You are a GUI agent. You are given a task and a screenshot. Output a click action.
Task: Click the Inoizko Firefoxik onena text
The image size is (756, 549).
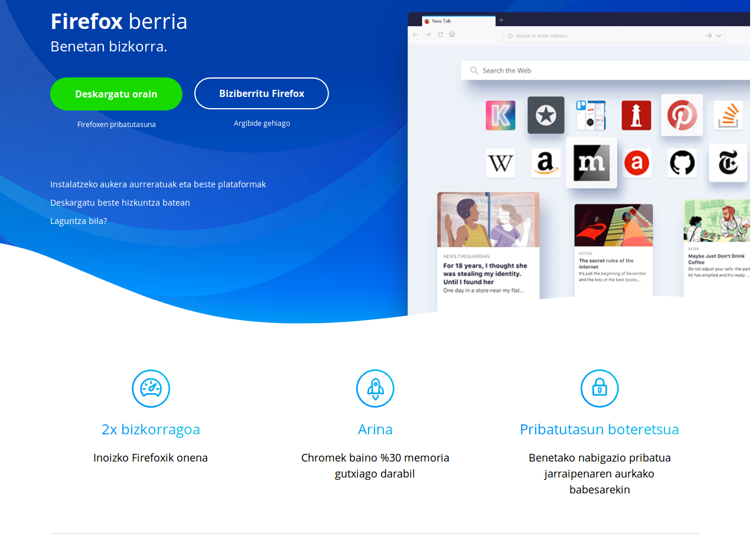[x=151, y=457]
